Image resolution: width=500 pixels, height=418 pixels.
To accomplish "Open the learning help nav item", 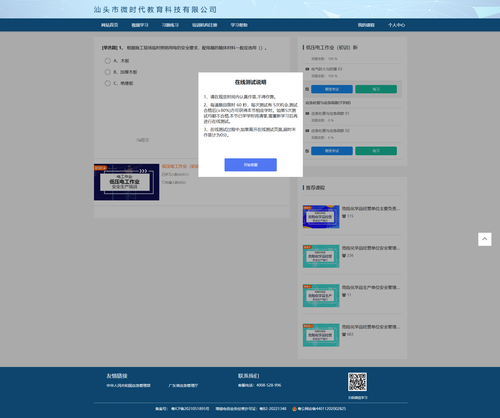I will pos(239,25).
